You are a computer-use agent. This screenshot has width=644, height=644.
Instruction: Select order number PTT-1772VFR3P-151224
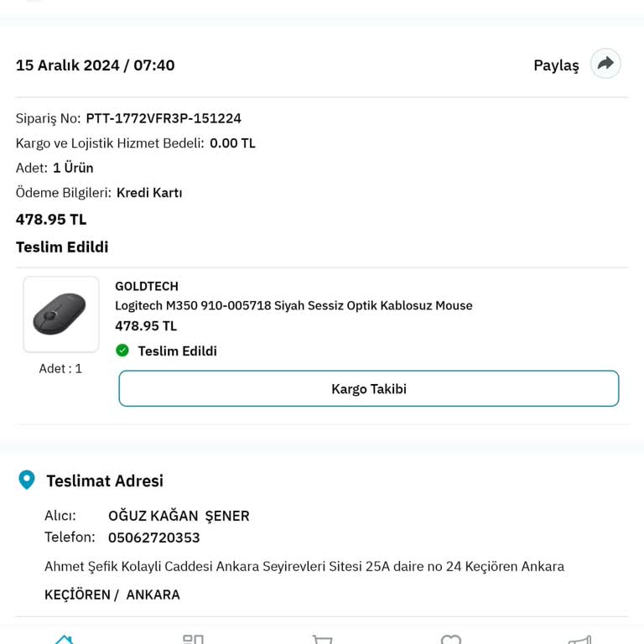pyautogui.click(x=164, y=118)
